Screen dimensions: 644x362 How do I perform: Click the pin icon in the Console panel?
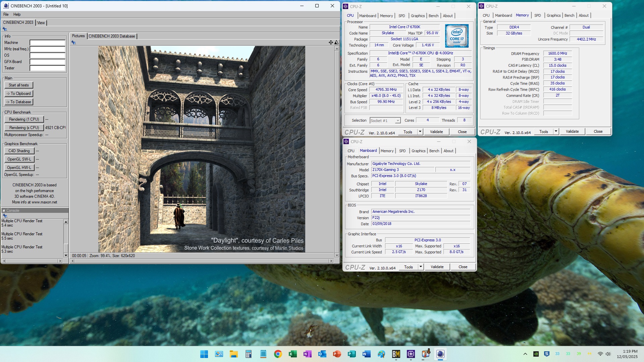(5, 216)
